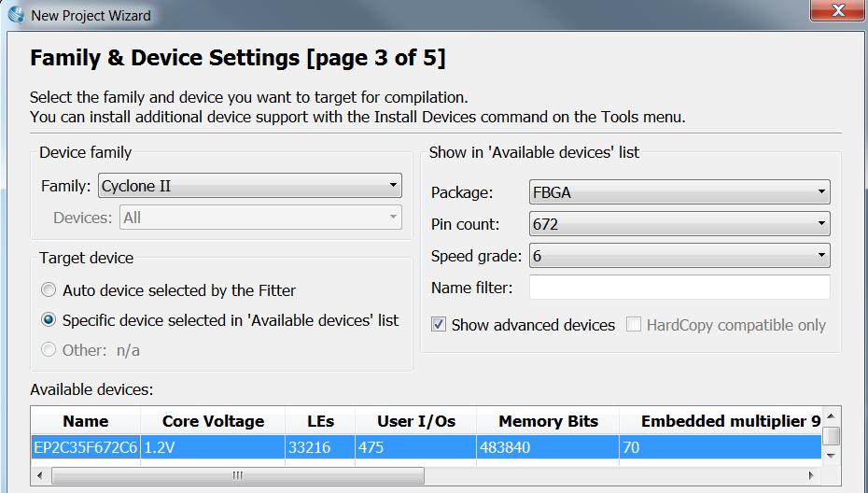Image resolution: width=868 pixels, height=493 pixels.
Task: Sort by the Core Voltage column header
Action: coord(213,421)
